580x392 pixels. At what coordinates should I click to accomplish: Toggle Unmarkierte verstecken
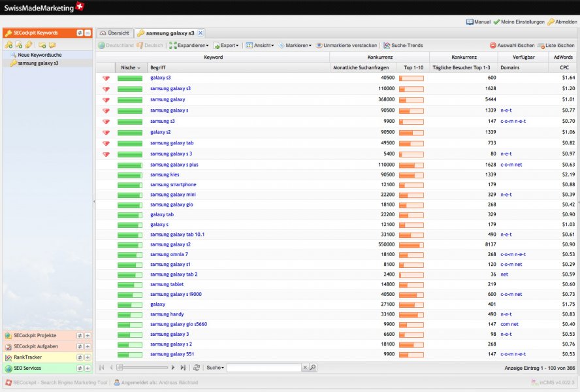(x=346, y=46)
